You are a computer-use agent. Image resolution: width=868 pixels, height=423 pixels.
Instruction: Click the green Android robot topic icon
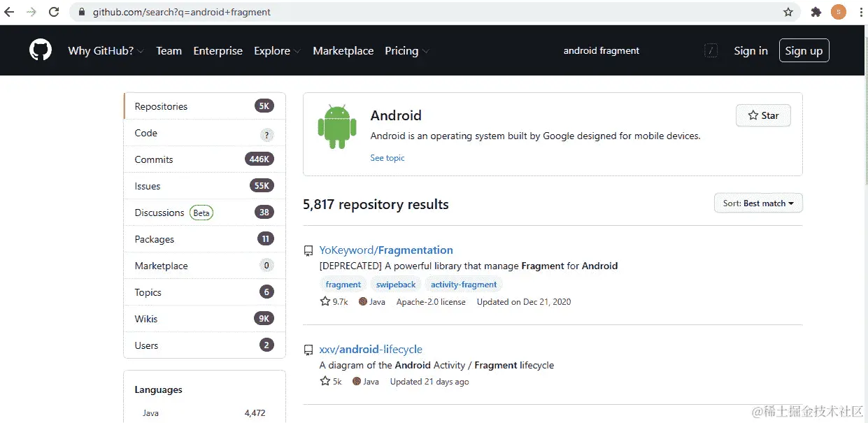pyautogui.click(x=337, y=128)
